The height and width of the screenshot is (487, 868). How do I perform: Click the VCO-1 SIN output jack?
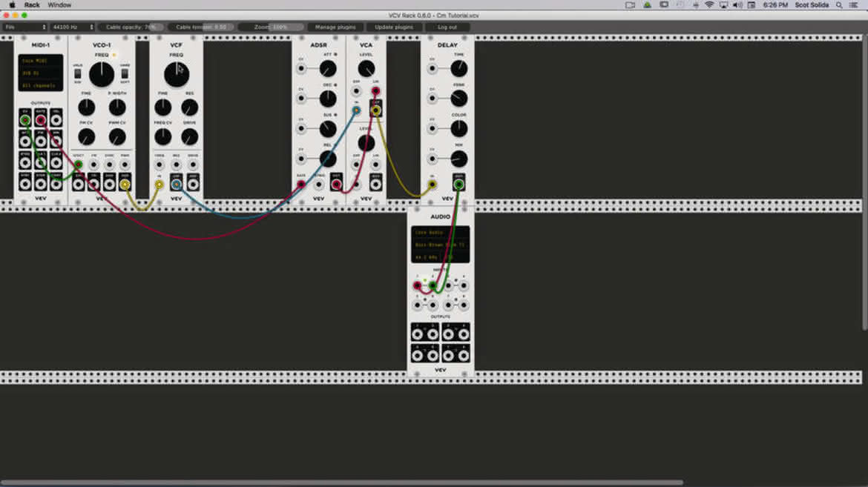coord(79,185)
